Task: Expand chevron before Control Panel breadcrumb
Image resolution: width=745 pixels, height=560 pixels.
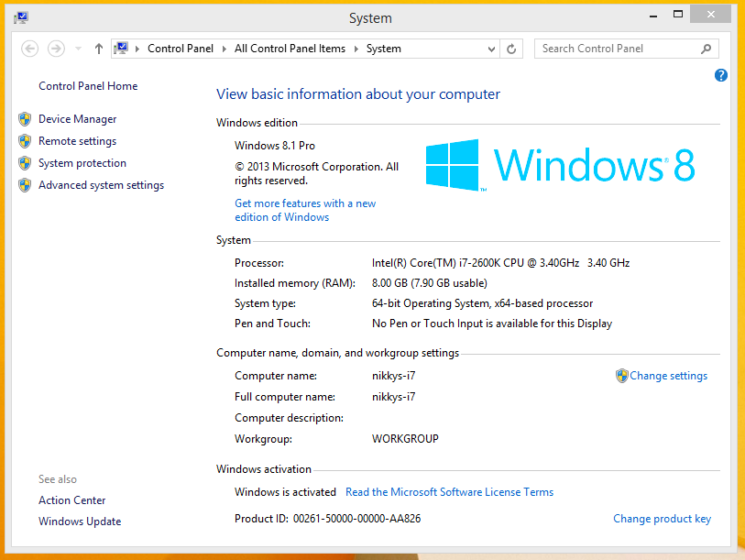Action: point(137,49)
